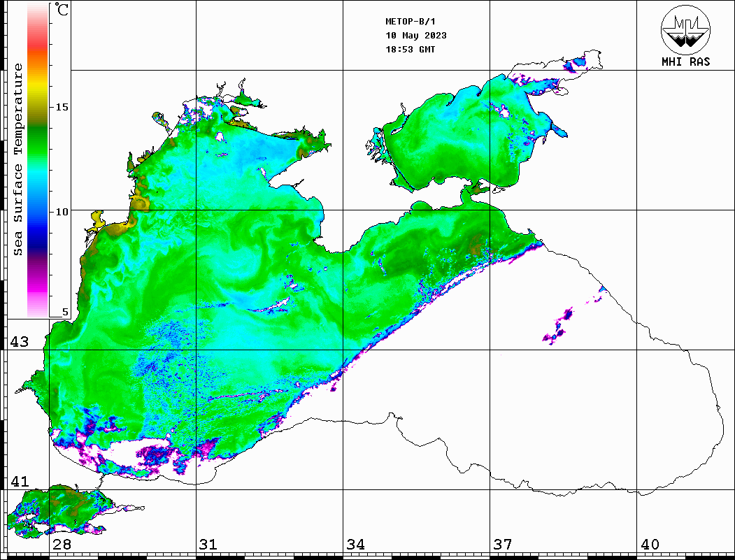
Task: Click the longitude label '28'
Action: (x=62, y=544)
